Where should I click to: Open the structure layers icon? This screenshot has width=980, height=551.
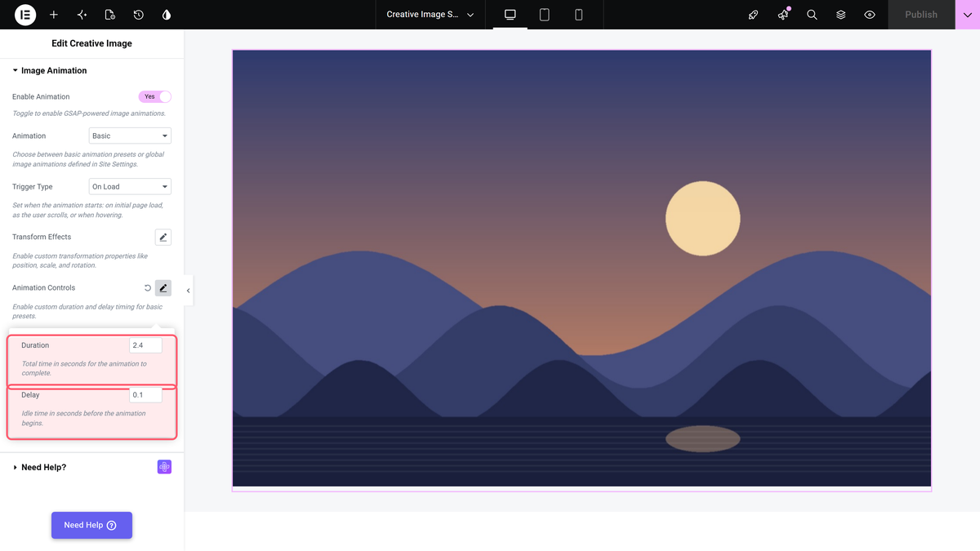click(841, 15)
